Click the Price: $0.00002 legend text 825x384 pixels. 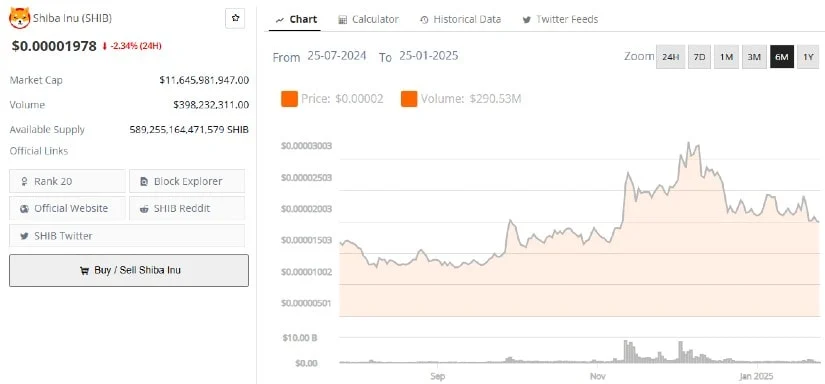(343, 99)
